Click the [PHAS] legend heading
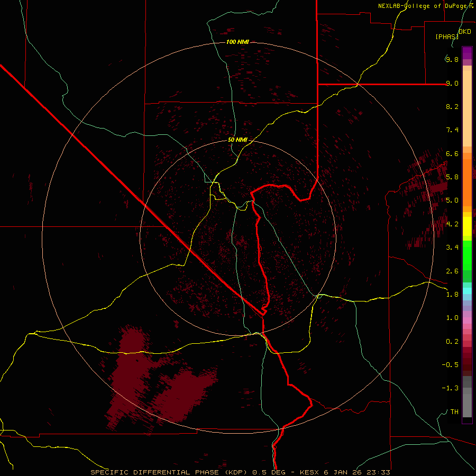 446,36
